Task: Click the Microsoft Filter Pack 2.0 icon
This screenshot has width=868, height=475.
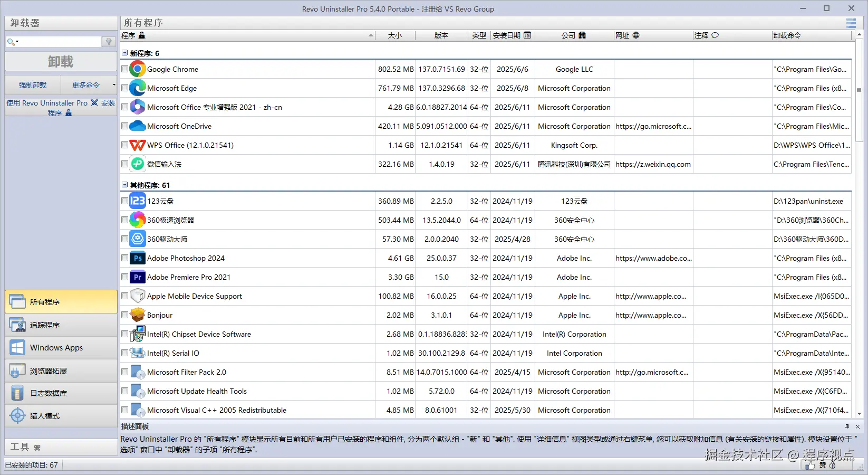Action: click(138, 372)
